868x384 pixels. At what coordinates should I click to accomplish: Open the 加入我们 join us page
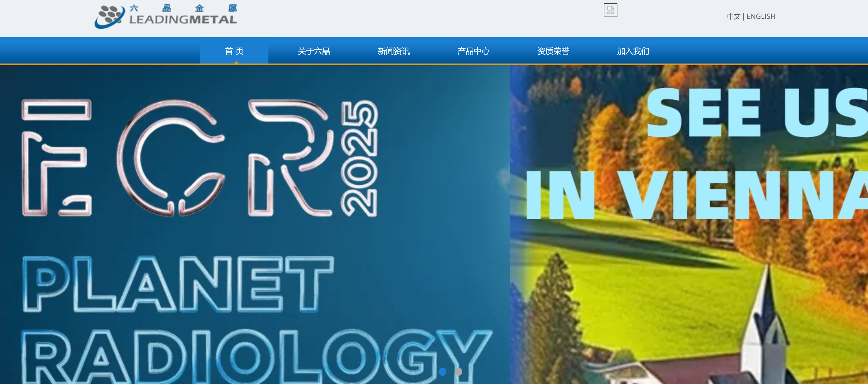(633, 51)
